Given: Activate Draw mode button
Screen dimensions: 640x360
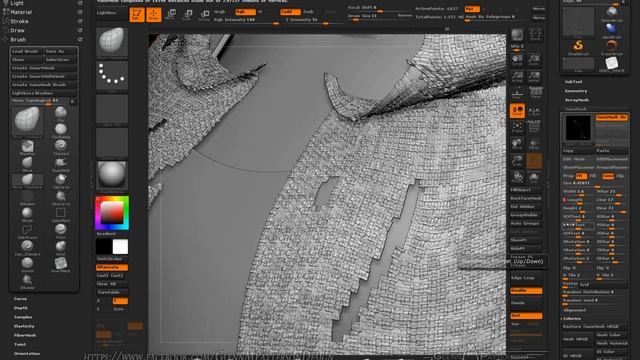Looking at the screenshot, I should pyautogui.click(x=154, y=15).
